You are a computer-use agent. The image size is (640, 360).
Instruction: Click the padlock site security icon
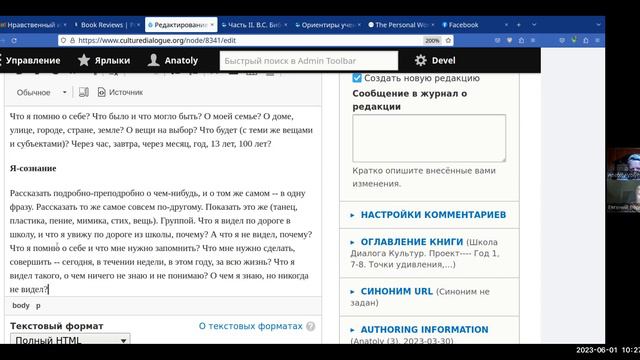(72, 40)
